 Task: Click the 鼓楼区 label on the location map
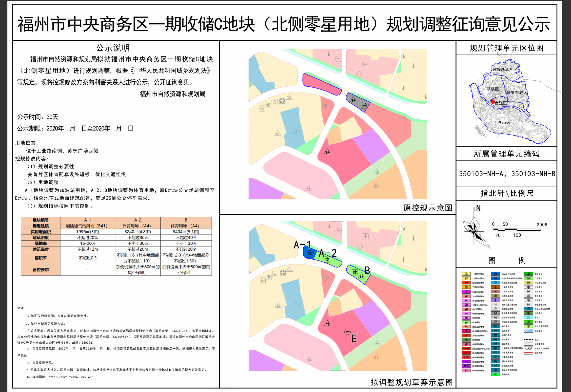click(x=493, y=89)
